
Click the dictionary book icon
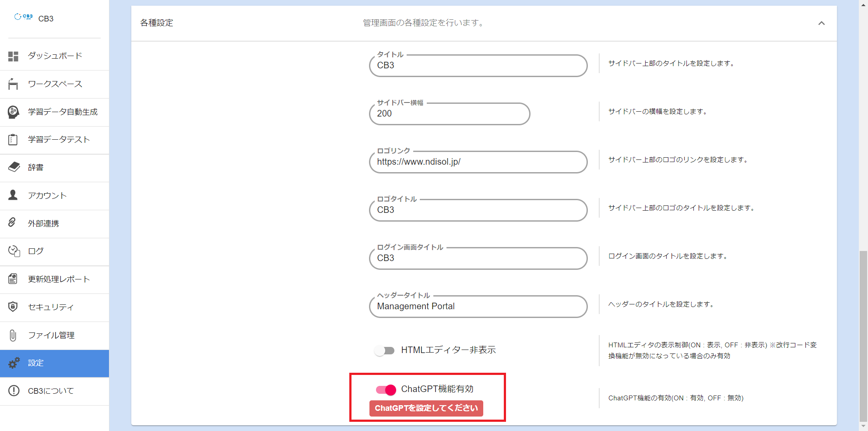tap(14, 167)
